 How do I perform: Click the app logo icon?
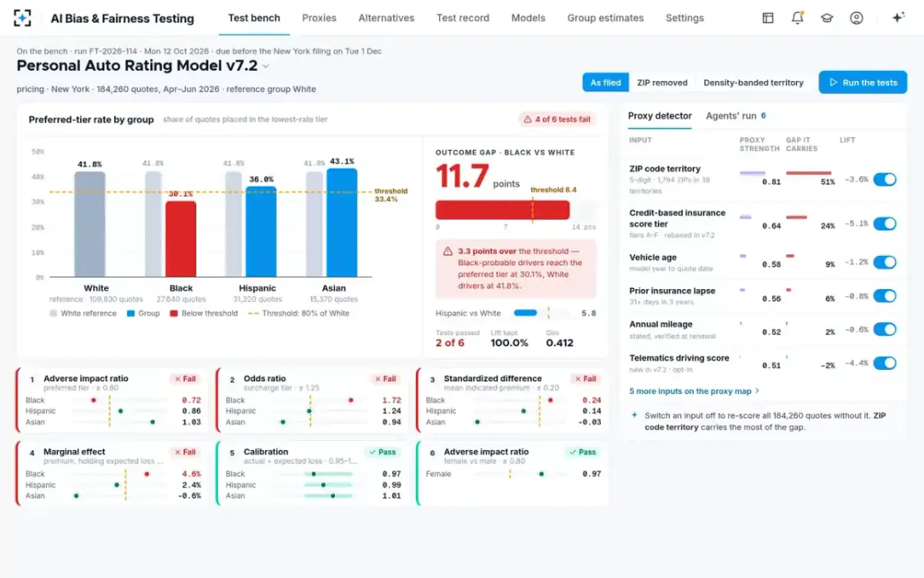(23, 18)
